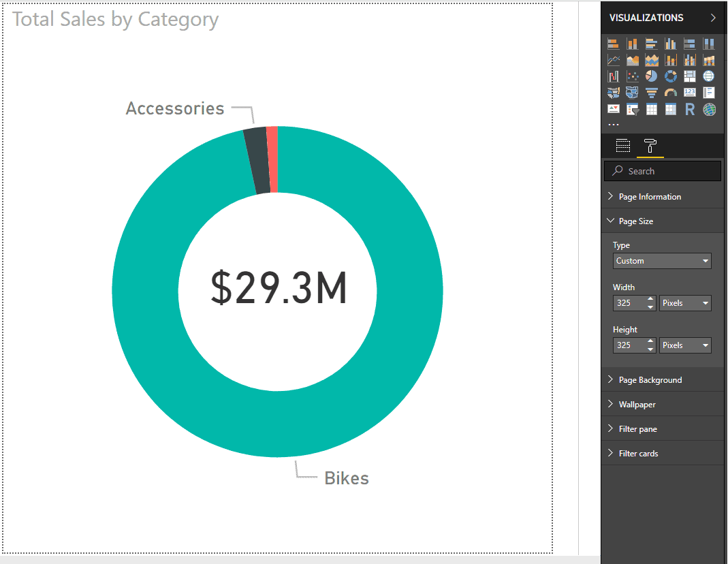Click the red donut segment
The width and height of the screenshot is (728, 564).
pos(273,159)
